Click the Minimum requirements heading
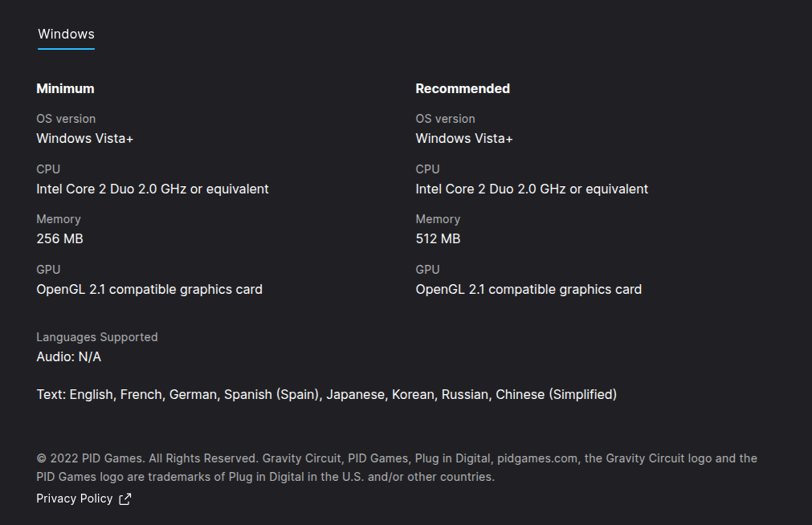 65,88
